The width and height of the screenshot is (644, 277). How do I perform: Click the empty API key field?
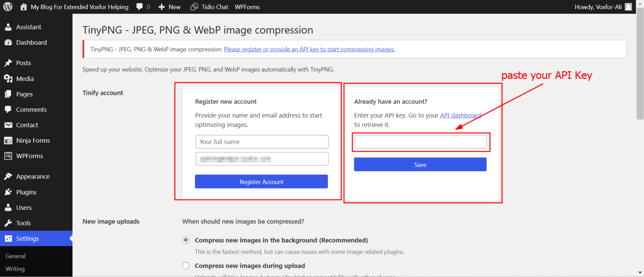click(420, 142)
